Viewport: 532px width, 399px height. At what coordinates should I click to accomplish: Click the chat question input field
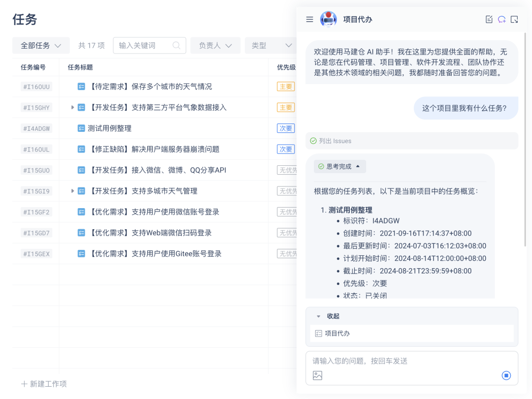point(404,361)
